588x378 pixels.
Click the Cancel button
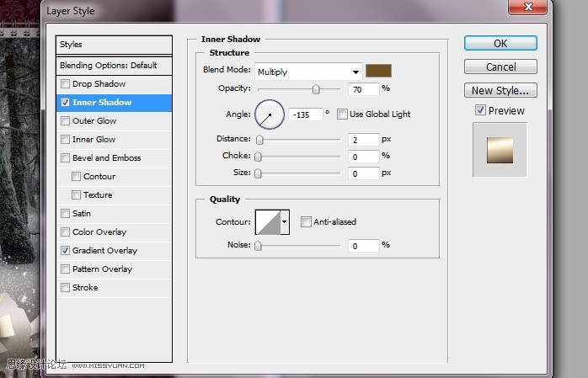[x=500, y=67]
